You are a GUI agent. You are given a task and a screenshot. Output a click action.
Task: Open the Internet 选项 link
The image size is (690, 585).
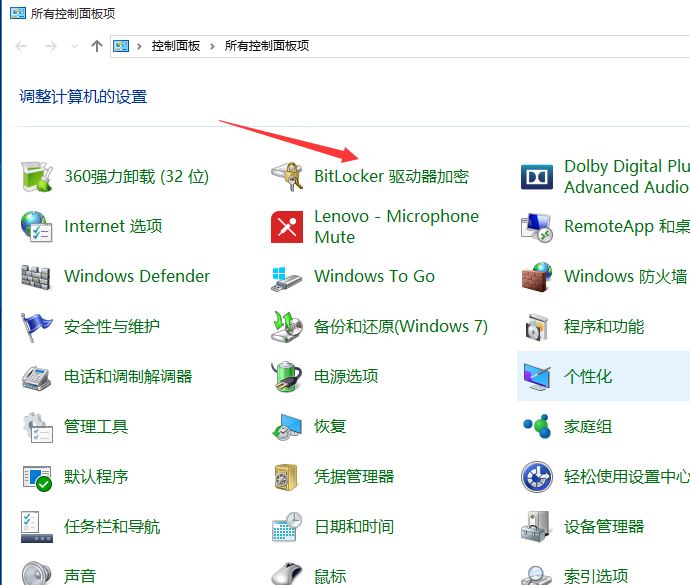113,226
